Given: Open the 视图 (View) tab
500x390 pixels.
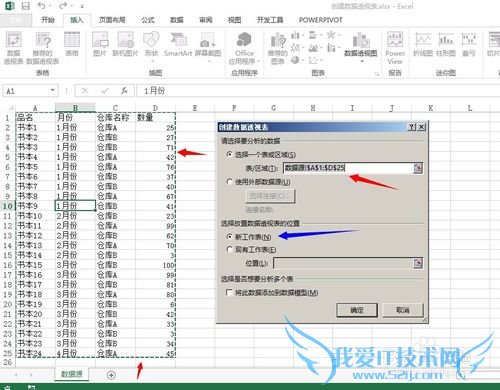Looking at the screenshot, I should (x=234, y=20).
